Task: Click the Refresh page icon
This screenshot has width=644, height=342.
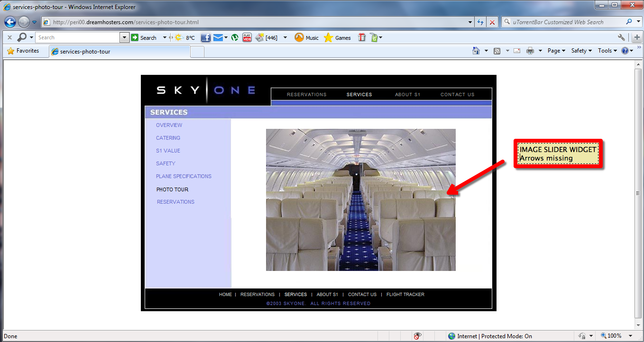Action: [x=480, y=22]
